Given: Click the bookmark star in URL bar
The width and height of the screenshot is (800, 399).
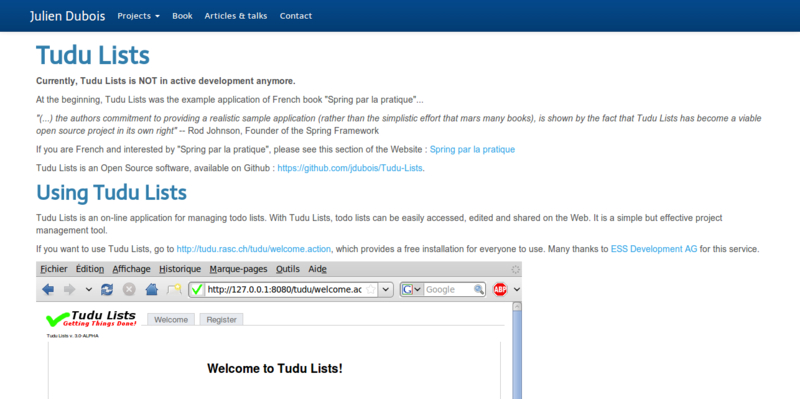Looking at the screenshot, I should pos(371,290).
